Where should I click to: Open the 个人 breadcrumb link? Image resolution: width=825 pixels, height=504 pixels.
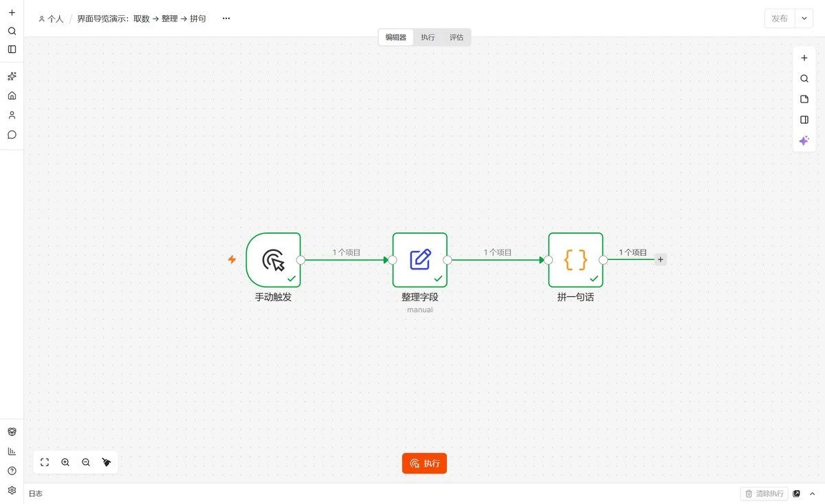52,19
